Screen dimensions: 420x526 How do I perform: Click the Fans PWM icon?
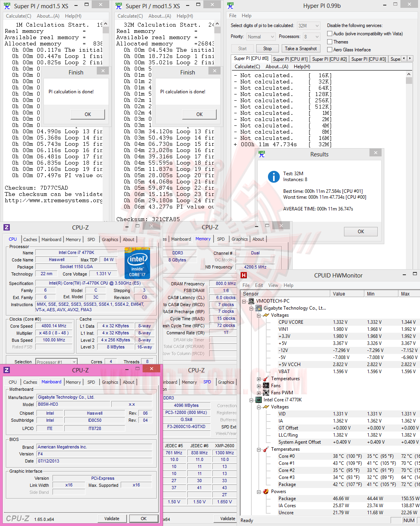266,393
